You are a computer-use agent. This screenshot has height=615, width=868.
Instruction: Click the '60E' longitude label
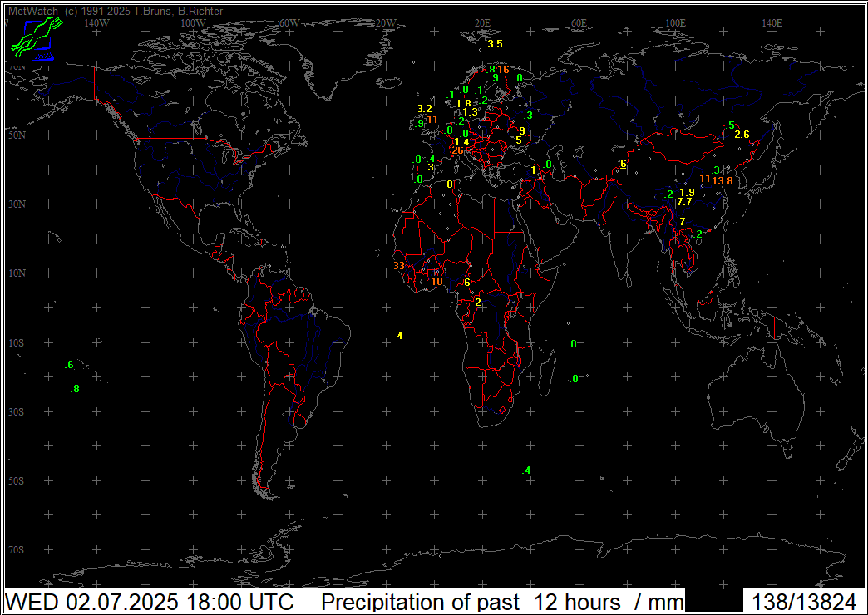579,22
